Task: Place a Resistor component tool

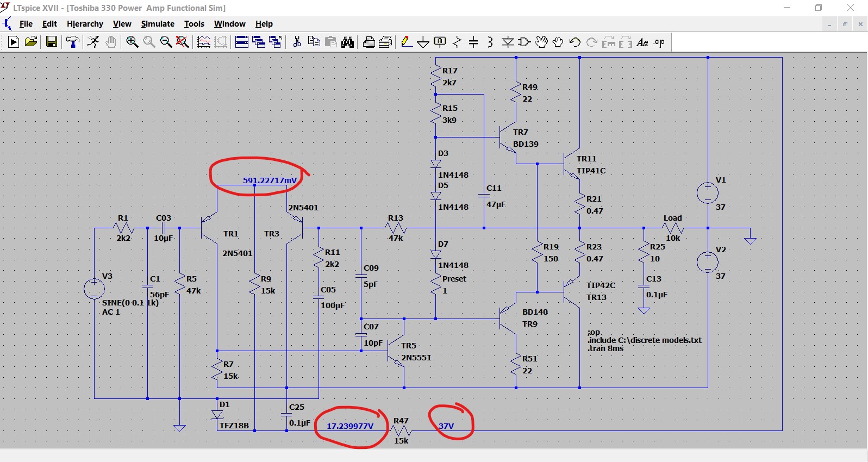Action: coord(457,42)
